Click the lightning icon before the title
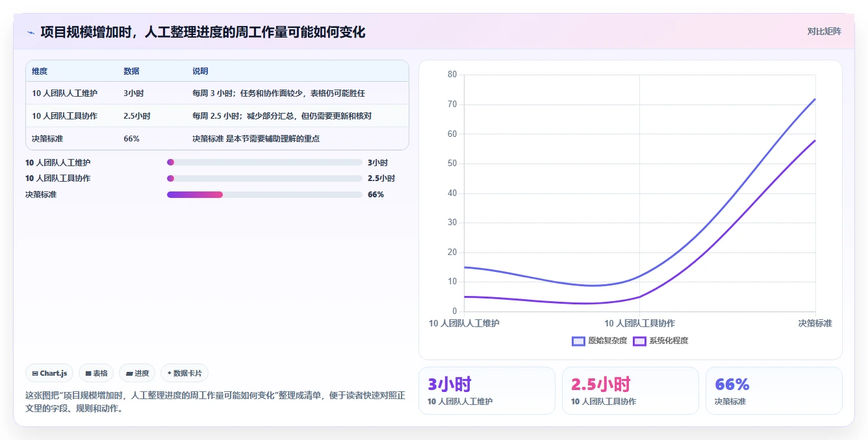 pos(31,32)
